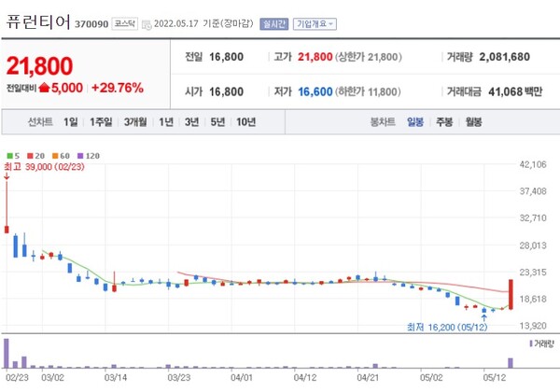Viewport: 560px width, 392px height.
Task: Click the 거래량 value 2,081,680
Action: [x=504, y=57]
